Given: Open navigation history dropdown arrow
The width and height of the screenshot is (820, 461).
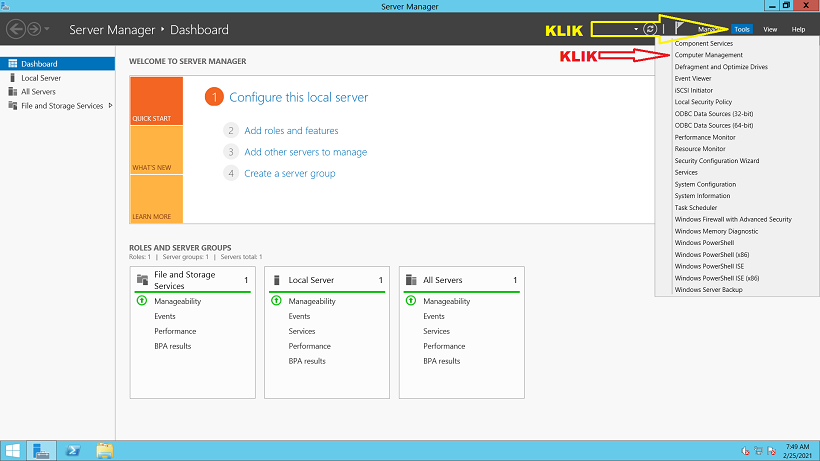Looking at the screenshot, I should click(x=47, y=29).
